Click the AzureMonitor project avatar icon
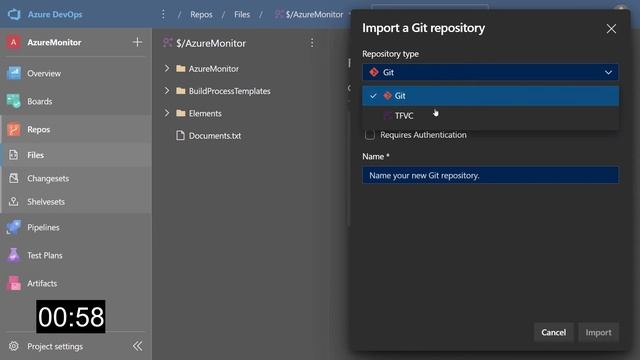 click(13, 42)
